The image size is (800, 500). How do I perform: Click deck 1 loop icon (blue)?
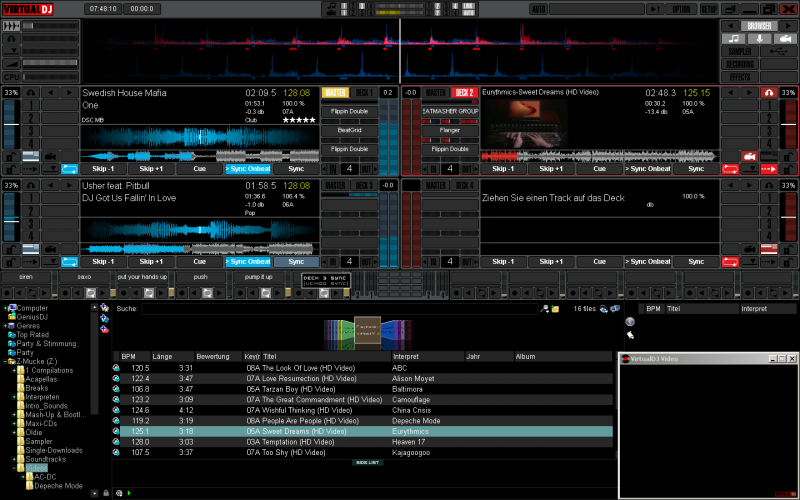[x=69, y=169]
